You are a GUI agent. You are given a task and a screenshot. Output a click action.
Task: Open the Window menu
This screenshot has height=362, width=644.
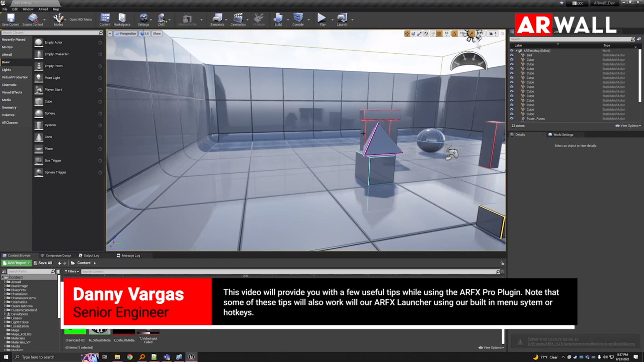[x=28, y=9]
